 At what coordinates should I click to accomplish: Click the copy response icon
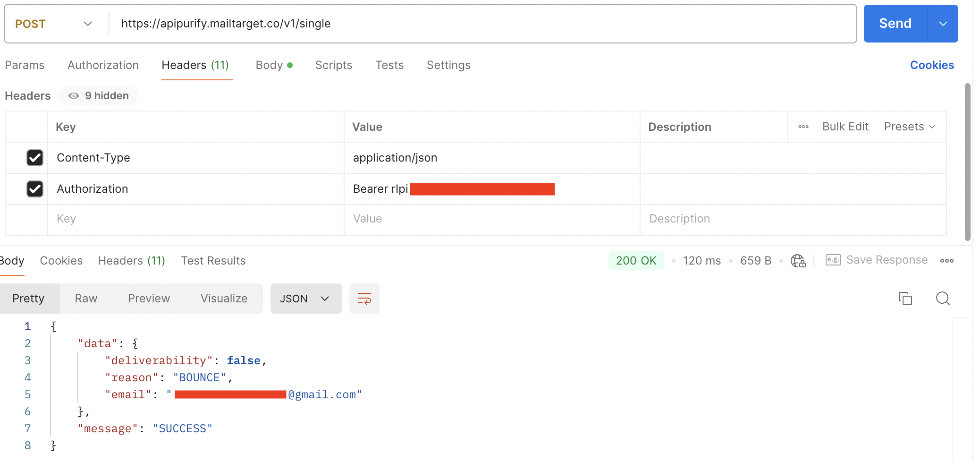point(905,299)
